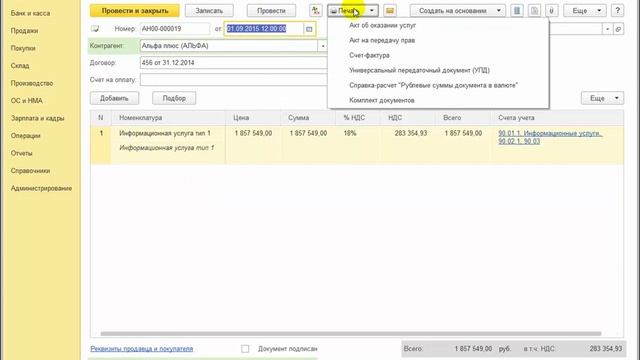Open the Контрагент dropdown arrow
Screen dimensions: 640x360
pos(322,46)
